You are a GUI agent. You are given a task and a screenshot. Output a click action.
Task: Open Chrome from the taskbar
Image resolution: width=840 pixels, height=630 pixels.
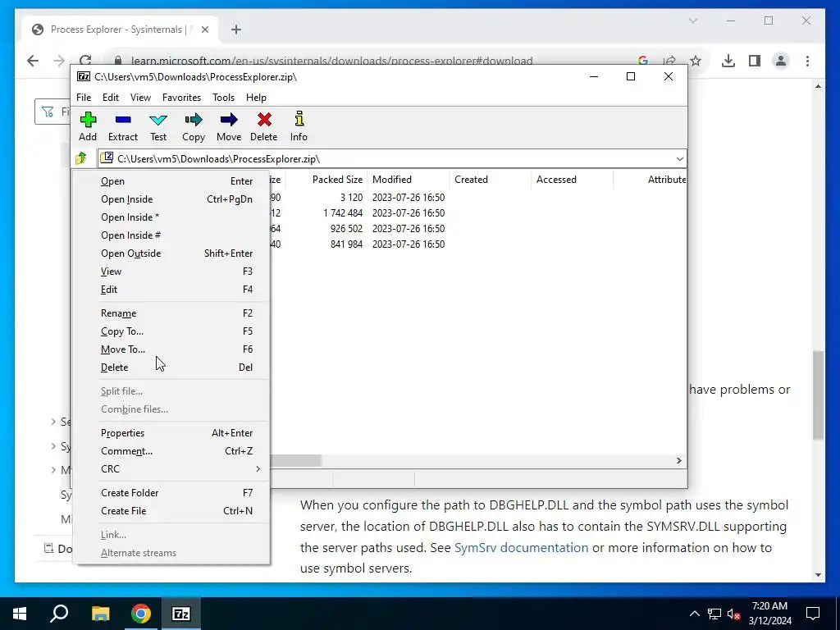click(x=141, y=614)
